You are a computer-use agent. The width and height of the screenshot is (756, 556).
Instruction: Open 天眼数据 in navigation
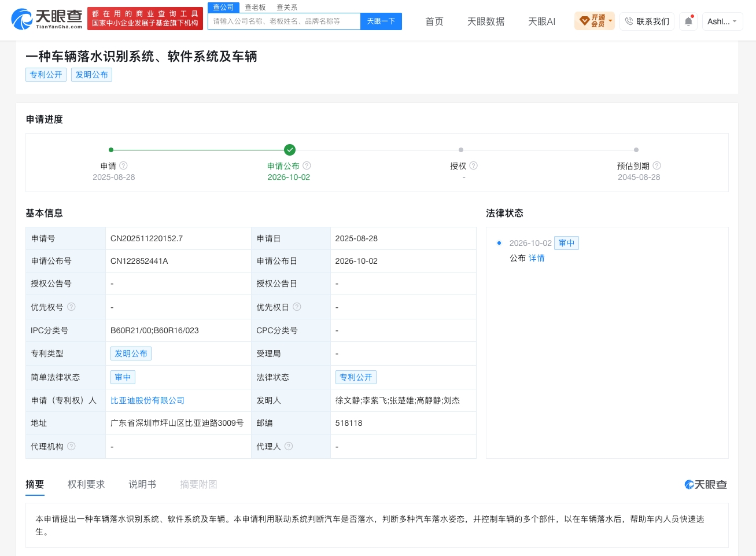tap(486, 21)
